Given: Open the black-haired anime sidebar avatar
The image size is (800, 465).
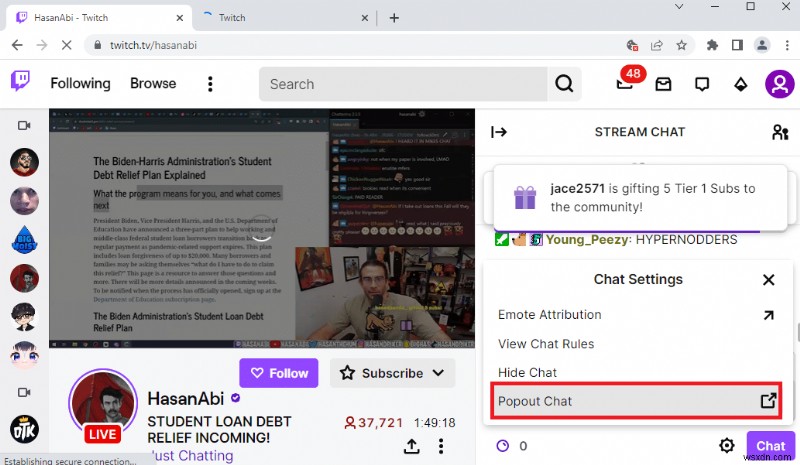Looking at the screenshot, I should 24,317.
